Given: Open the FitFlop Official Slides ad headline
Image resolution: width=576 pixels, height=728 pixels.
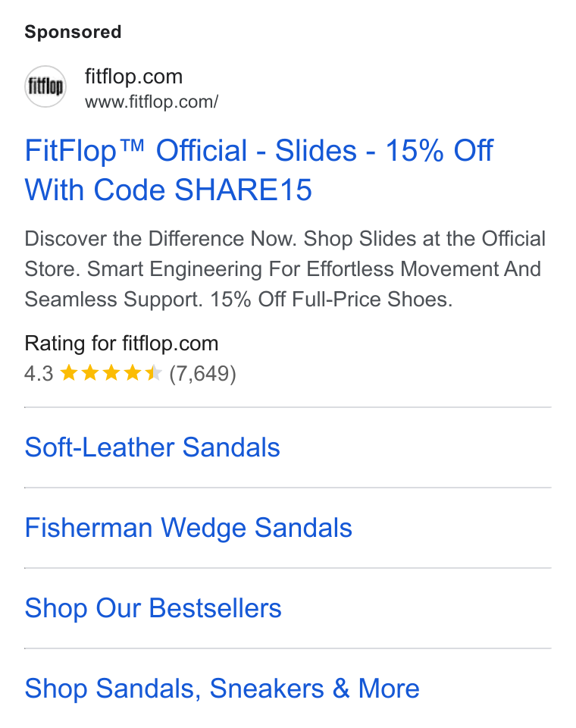Looking at the screenshot, I should [258, 170].
